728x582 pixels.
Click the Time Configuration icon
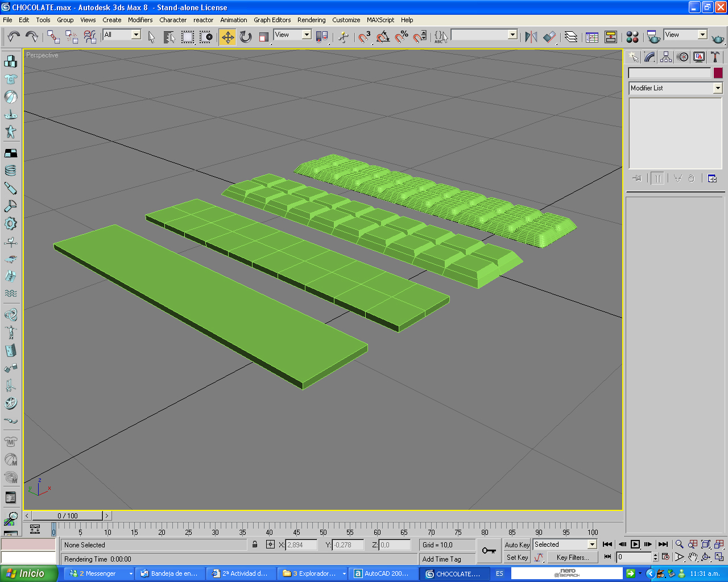point(665,557)
